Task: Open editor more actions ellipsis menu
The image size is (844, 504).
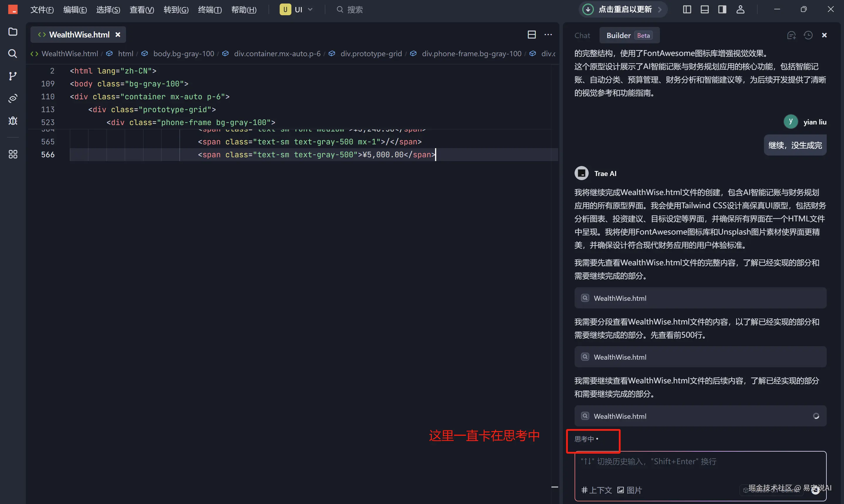Action: 548,35
